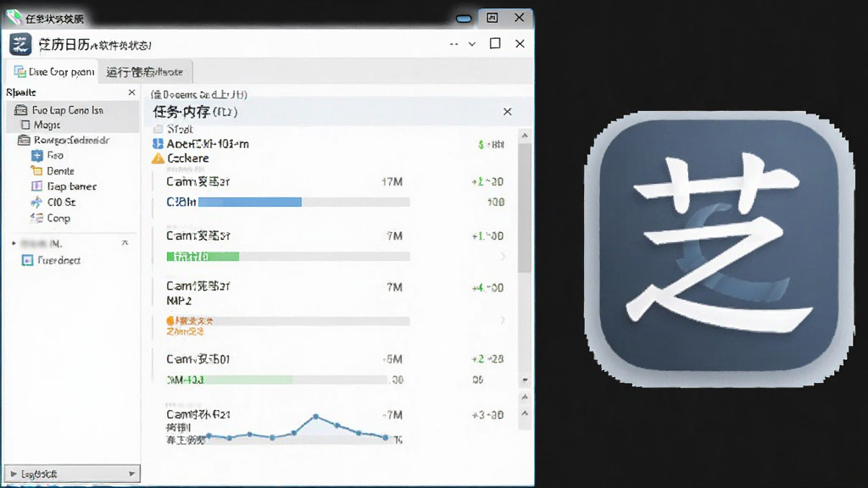This screenshot has width=868, height=488.
Task: Click the orange-dotted progress bar in the third task row
Action: (x=288, y=321)
